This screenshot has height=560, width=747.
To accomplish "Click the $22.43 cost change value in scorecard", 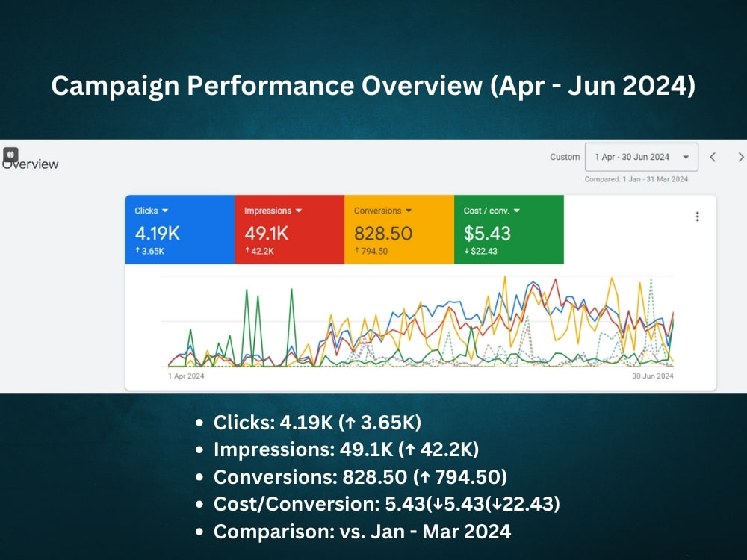I will click(x=480, y=251).
